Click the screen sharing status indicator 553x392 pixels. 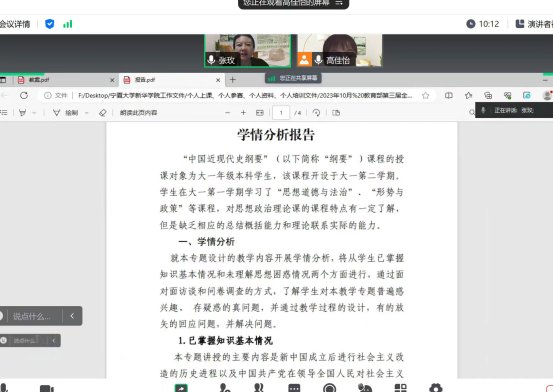(293, 78)
